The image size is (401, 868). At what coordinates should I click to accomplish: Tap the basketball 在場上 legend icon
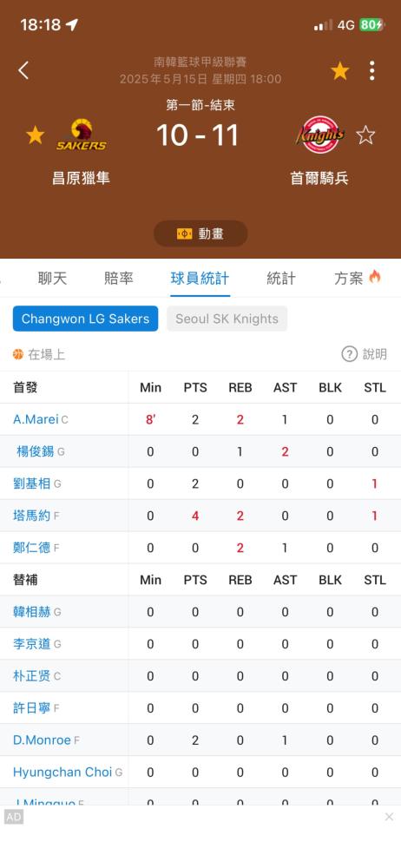click(x=18, y=354)
